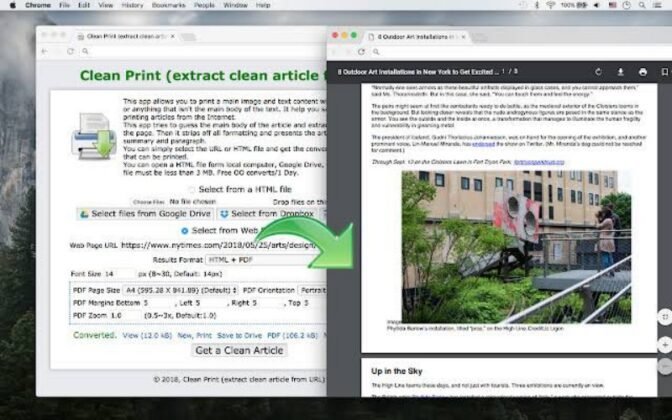Click the fit-to-page button in PDF viewer
Screen dimensions: 672x420
tap(665, 316)
